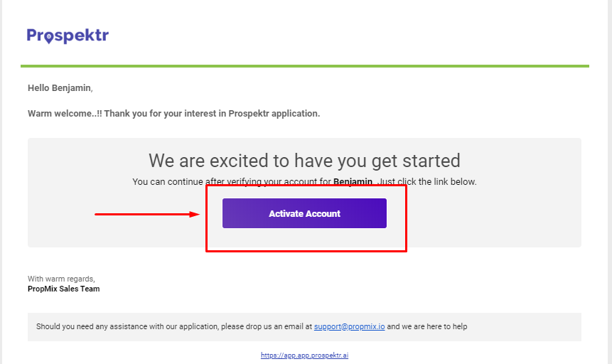This screenshot has width=612, height=364.
Task: Click the "With warm regards" line
Action: (61, 279)
